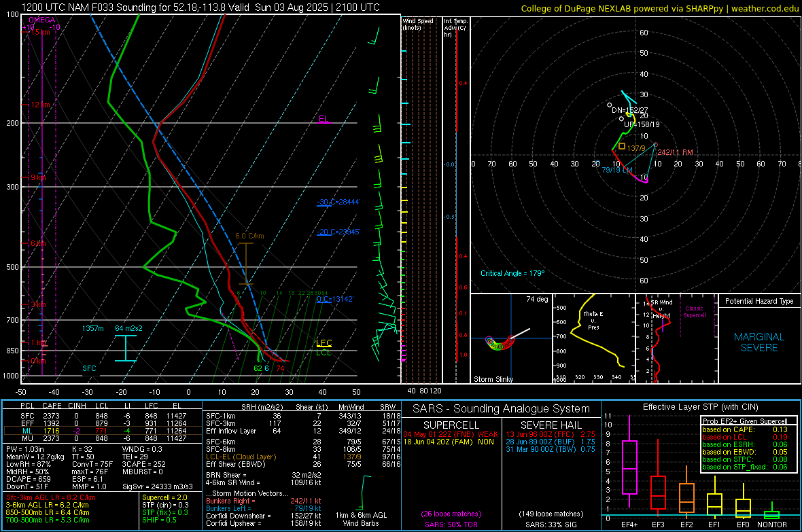Click the SARS: 33% SIG result
802x532 pixels.
(x=551, y=525)
